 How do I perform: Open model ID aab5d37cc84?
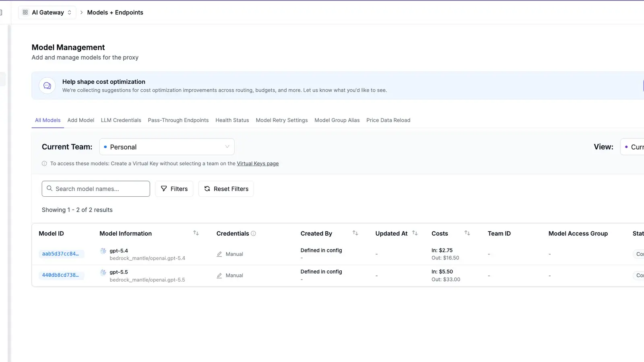click(x=61, y=254)
